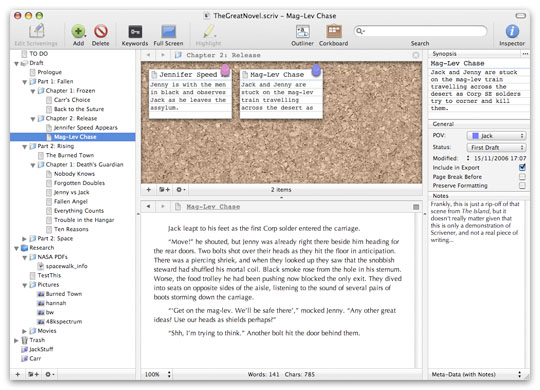Viewport: 540px width, 390px height.
Task: Select Jennifer Speed Appears document
Action: point(85,127)
